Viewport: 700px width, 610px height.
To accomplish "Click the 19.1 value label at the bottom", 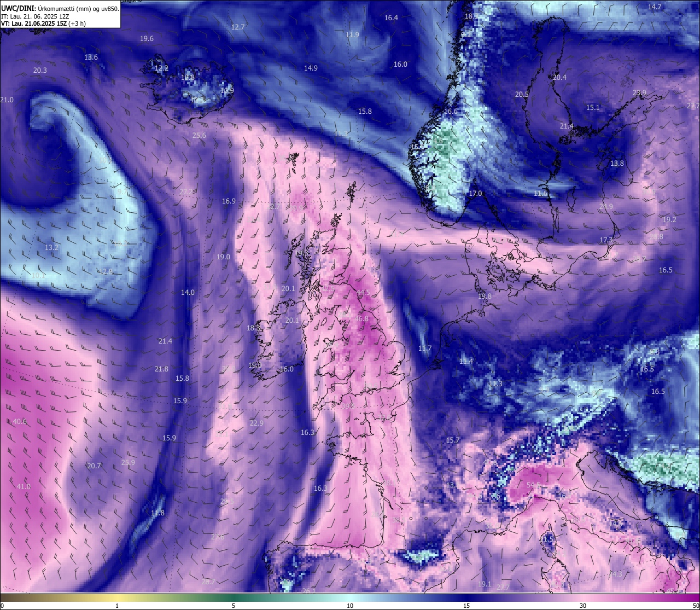I will pyautogui.click(x=485, y=584).
